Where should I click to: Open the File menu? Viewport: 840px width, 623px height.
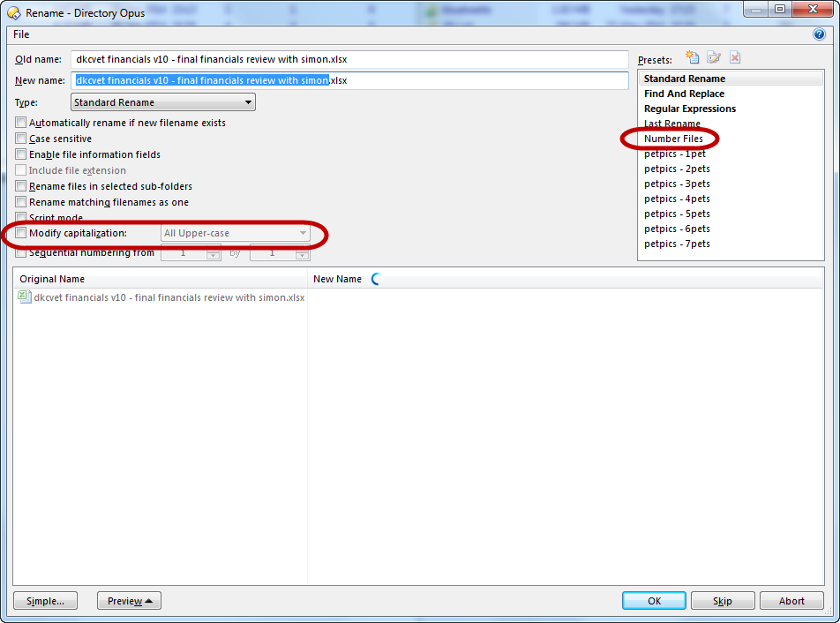pos(21,34)
